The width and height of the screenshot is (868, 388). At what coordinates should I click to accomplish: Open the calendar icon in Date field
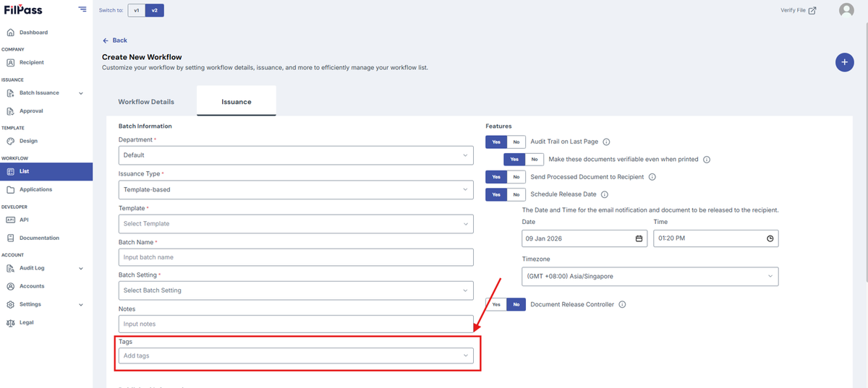coord(639,238)
